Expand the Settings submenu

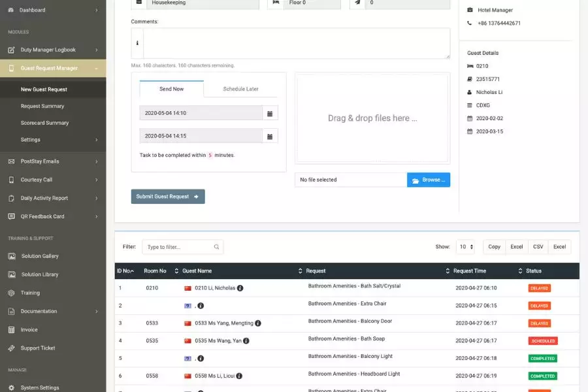[x=96, y=140]
